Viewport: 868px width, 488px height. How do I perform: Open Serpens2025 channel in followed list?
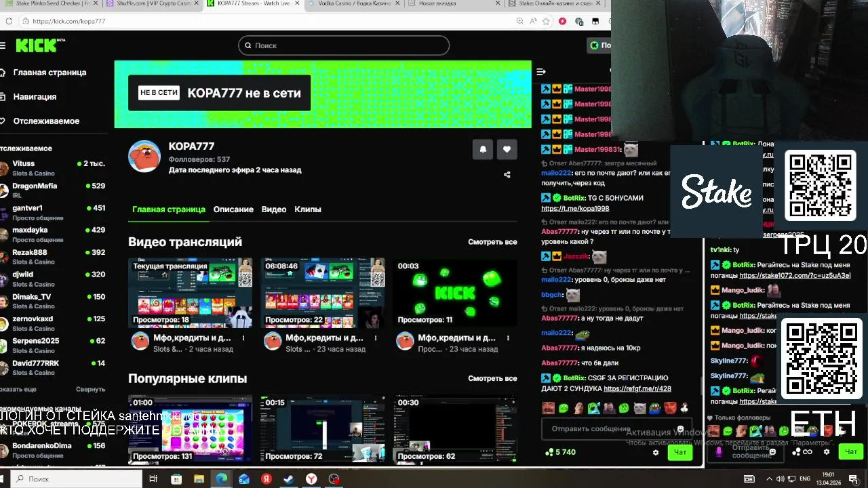click(53, 345)
